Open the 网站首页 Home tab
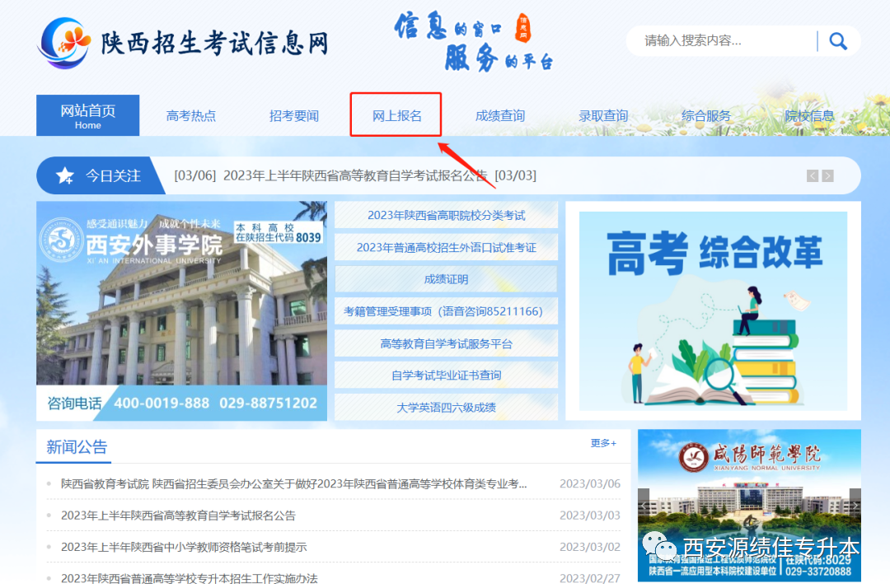 click(x=88, y=115)
